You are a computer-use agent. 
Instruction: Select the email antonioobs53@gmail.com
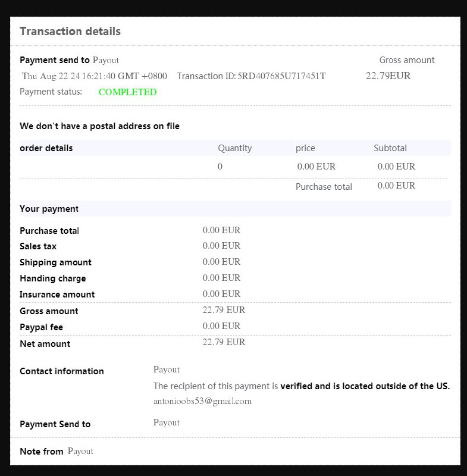(x=202, y=401)
